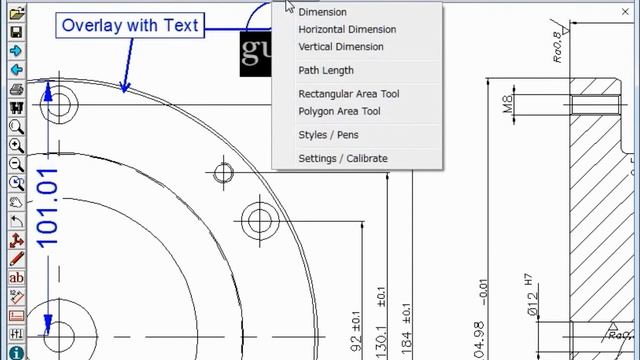Viewport: 640px width, 360px height.
Task: Open the blue info icon
Action: coord(16,353)
